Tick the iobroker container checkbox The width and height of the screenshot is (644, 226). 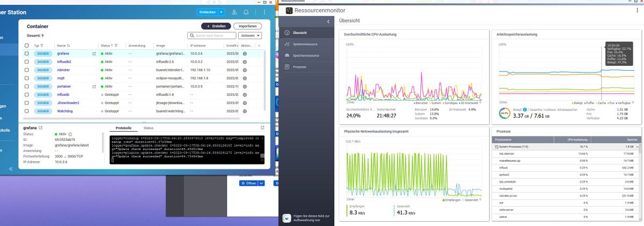[x=26, y=70]
